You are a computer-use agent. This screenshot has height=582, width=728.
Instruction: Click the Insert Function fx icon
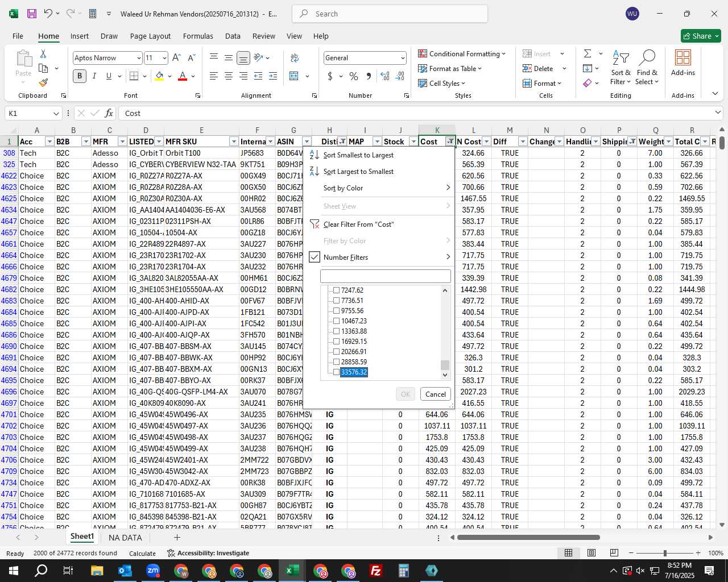[109, 113]
